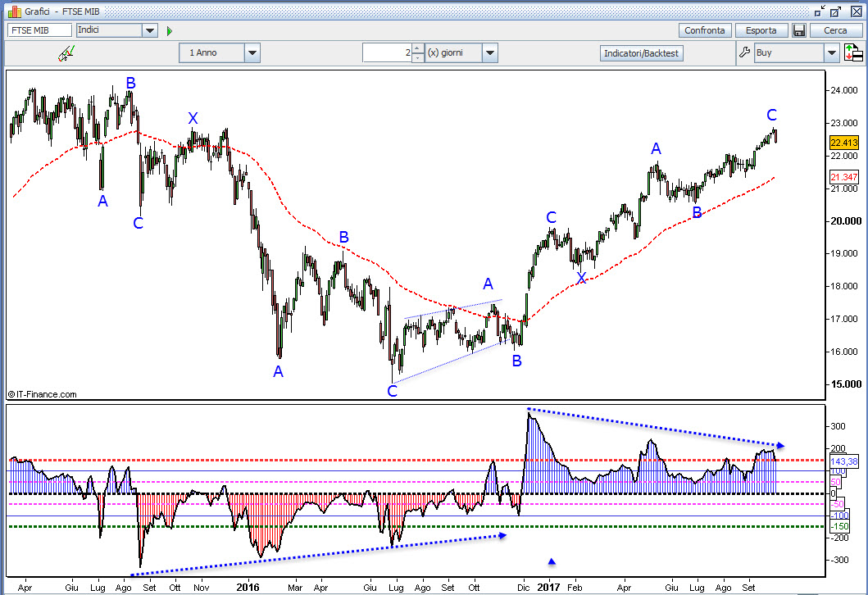The width and height of the screenshot is (868, 595).
Task: Click the IT-Finance.com copyright text
Action: pos(43,395)
